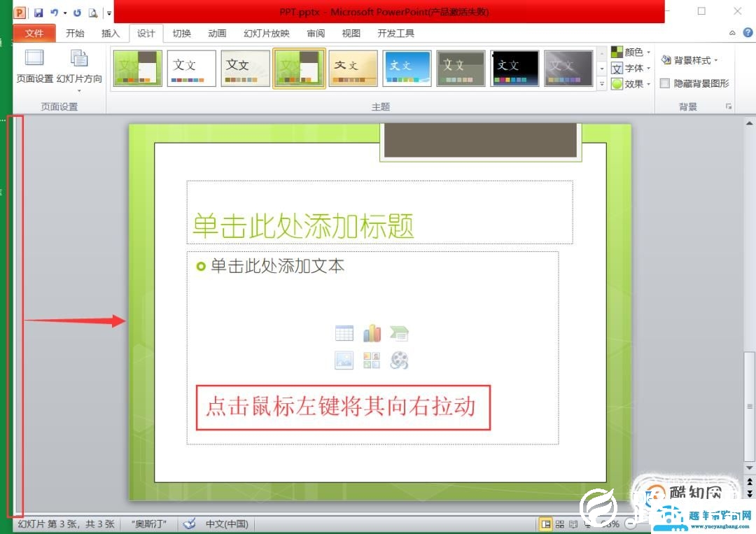The width and height of the screenshot is (756, 534).
Task: Insert a chart via the placeholder icon
Action: click(372, 332)
